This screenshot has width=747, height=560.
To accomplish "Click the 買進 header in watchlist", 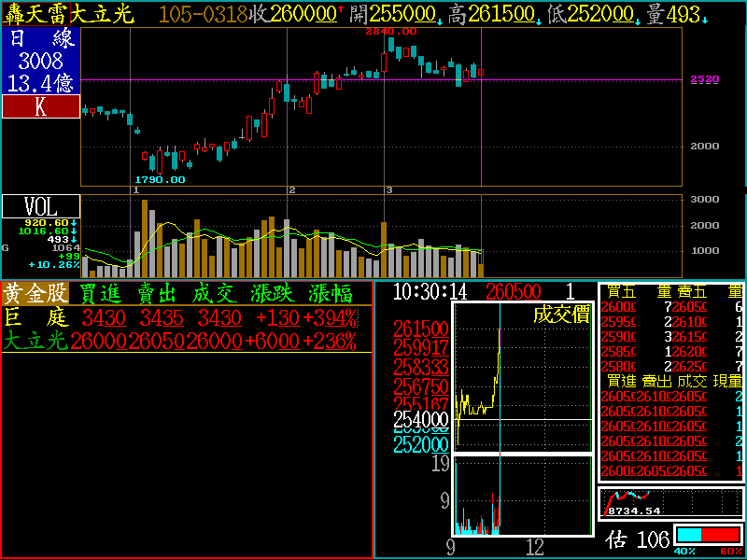I will (100, 293).
